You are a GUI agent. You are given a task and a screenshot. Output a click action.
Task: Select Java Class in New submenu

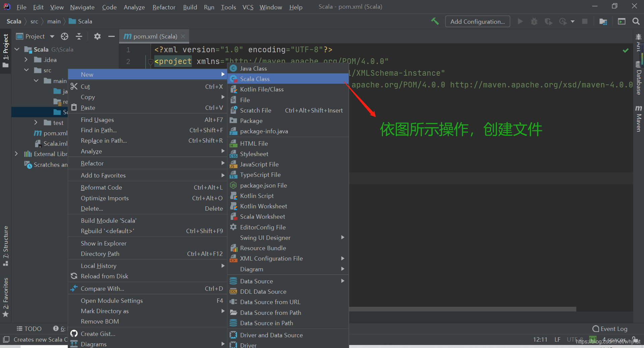288,68
